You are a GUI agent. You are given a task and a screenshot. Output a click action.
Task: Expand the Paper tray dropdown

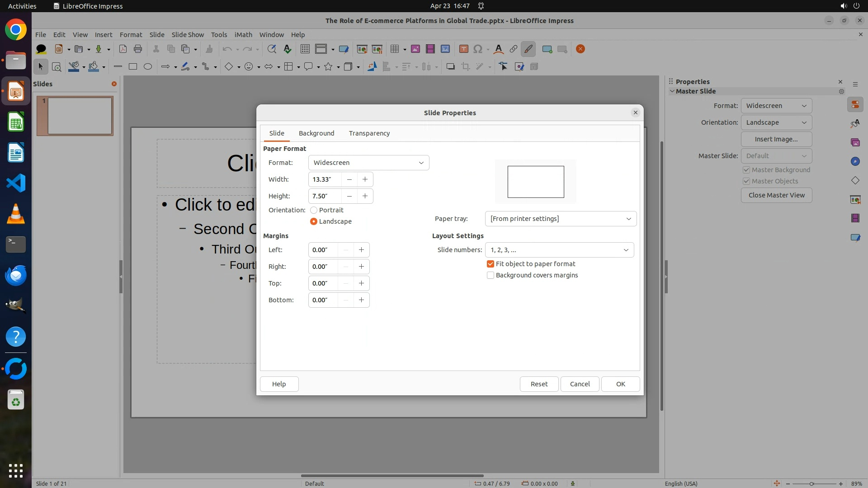pos(561,219)
